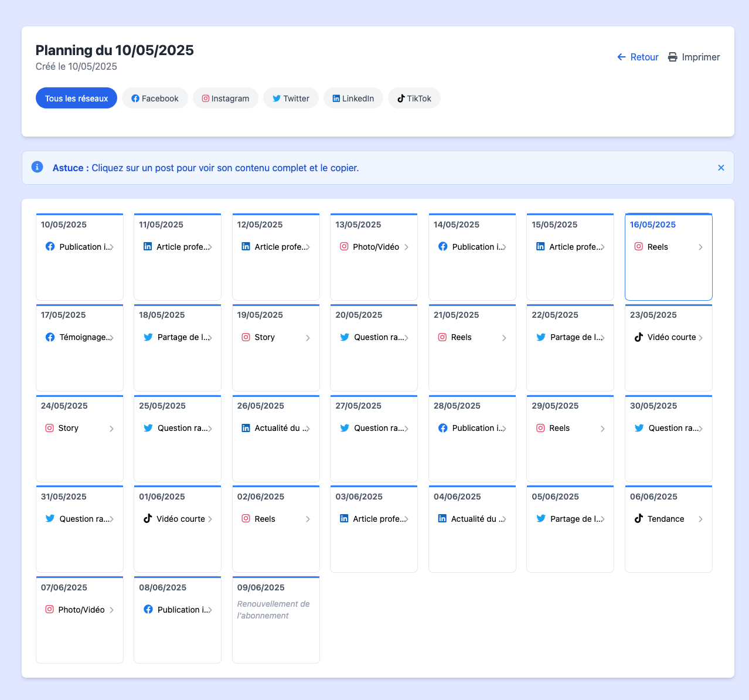Open the Publication post dated 10/05/2025
Viewport: 749px width, 700px height.
coord(79,247)
